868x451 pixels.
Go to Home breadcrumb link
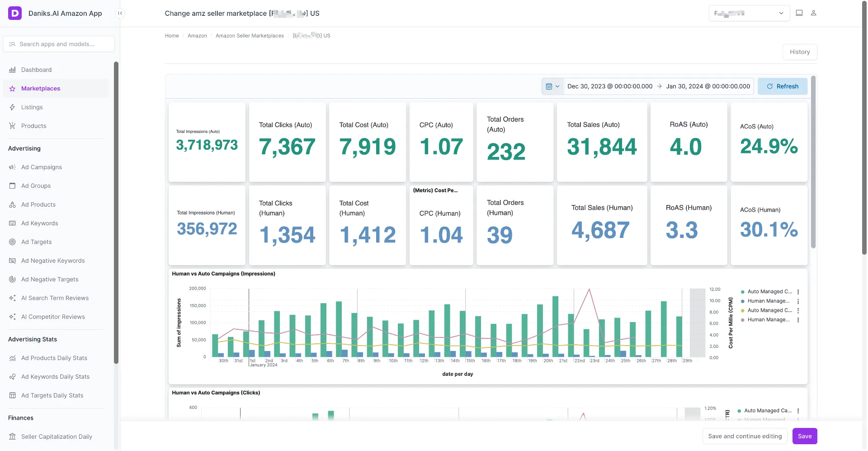(x=172, y=36)
